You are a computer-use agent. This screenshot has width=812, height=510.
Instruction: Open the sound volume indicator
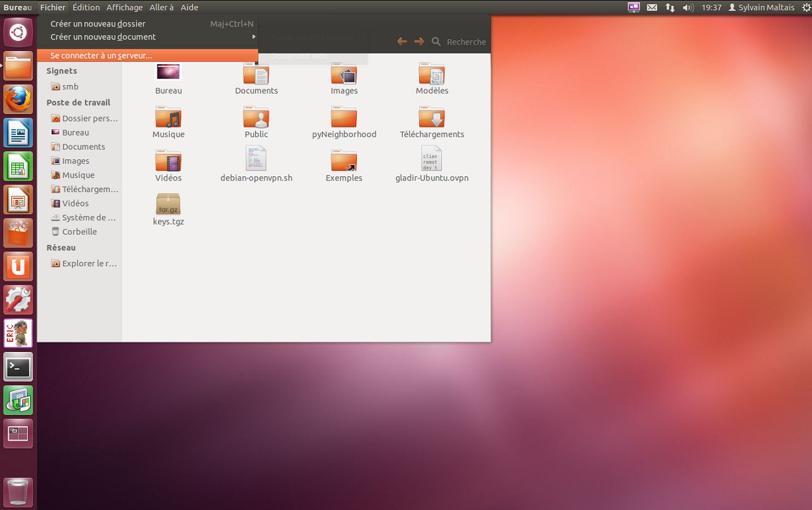(x=688, y=8)
